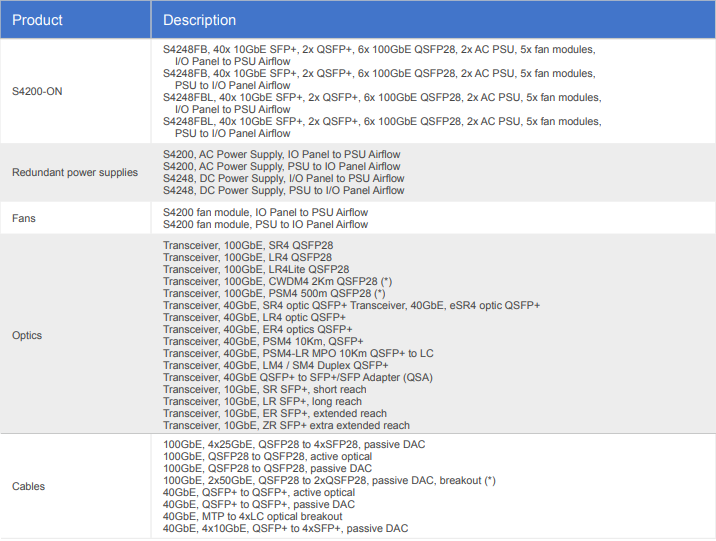Select the S4200-ON product cell
This screenshot has width=716, height=541.
click(40, 91)
